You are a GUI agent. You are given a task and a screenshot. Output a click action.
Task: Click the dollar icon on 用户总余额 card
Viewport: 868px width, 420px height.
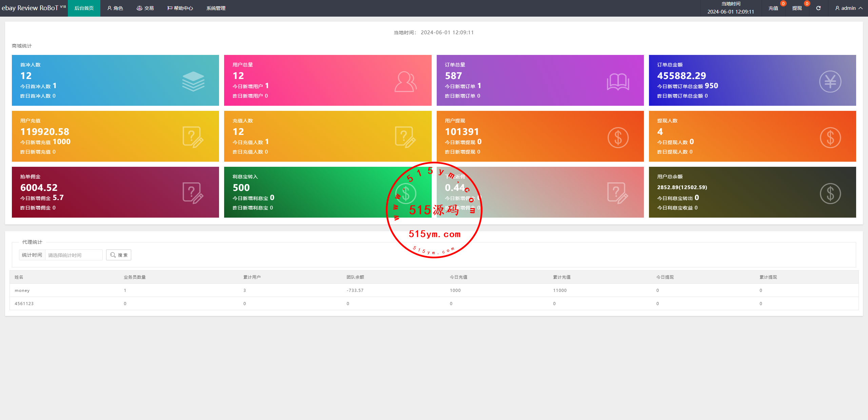click(830, 194)
